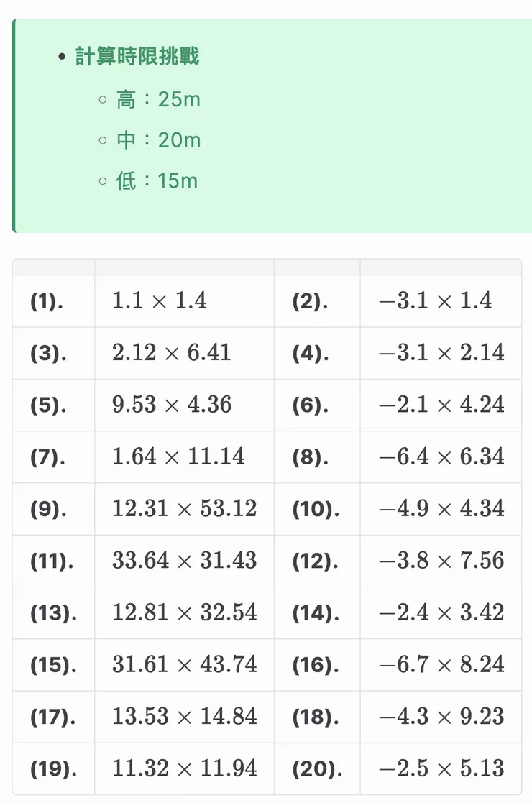This screenshot has height=803, width=532.
Task: Click the −3.8 × 7.56 expression
Action: 441,561
